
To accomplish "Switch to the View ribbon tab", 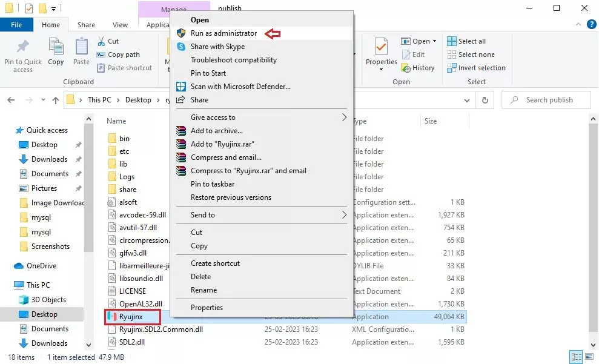I will 120,25.
